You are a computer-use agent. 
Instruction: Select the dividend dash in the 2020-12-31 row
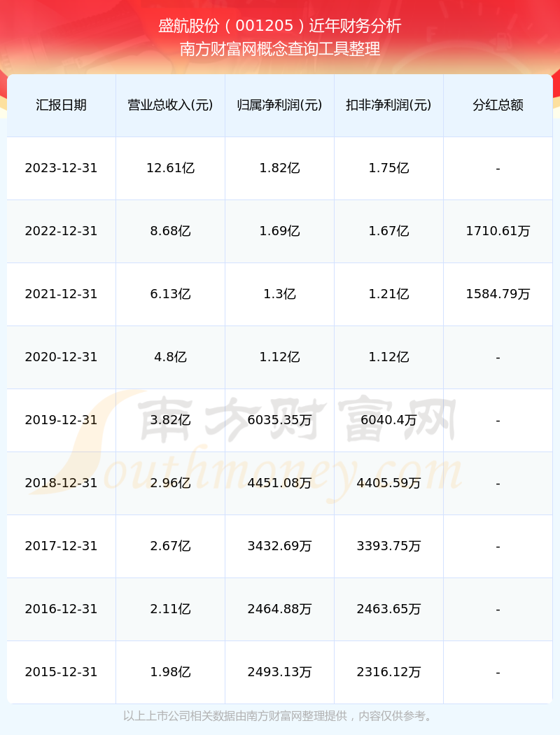498,358
